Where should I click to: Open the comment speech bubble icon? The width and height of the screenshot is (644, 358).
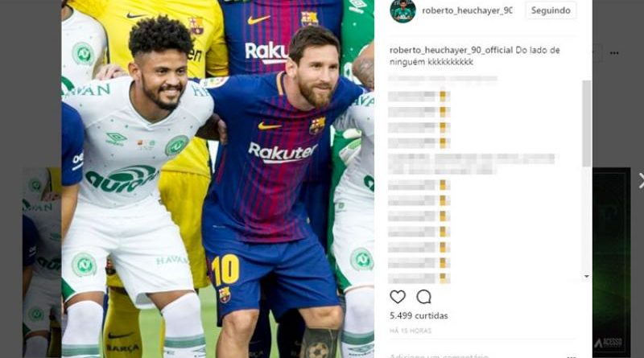click(x=423, y=297)
